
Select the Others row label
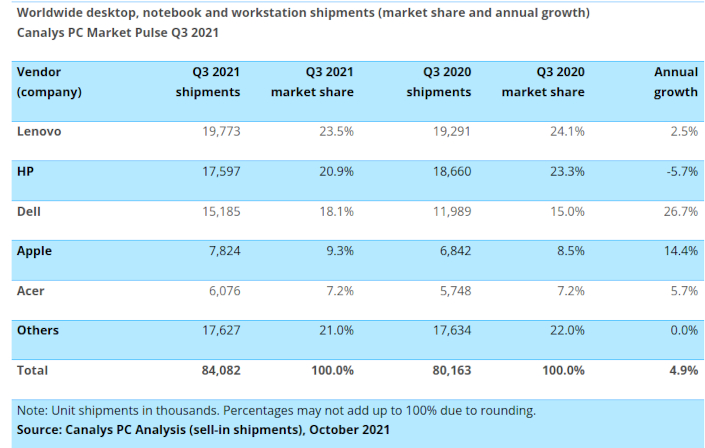(x=38, y=330)
